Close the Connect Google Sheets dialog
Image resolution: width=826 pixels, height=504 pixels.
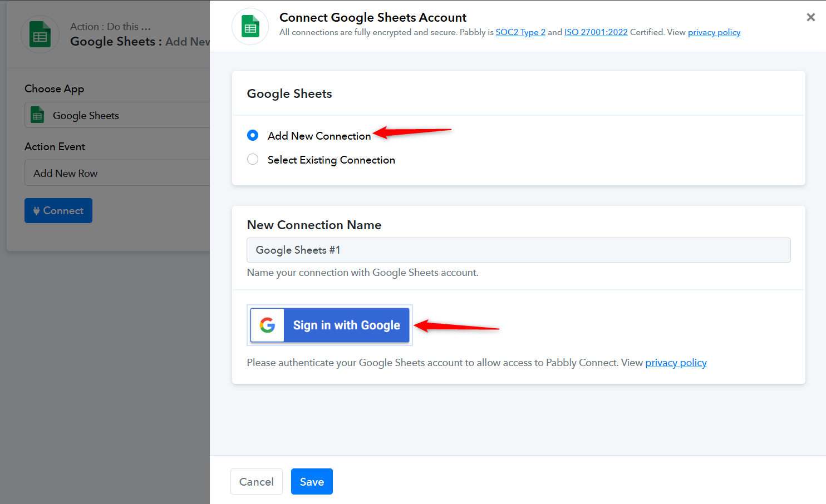tap(810, 17)
